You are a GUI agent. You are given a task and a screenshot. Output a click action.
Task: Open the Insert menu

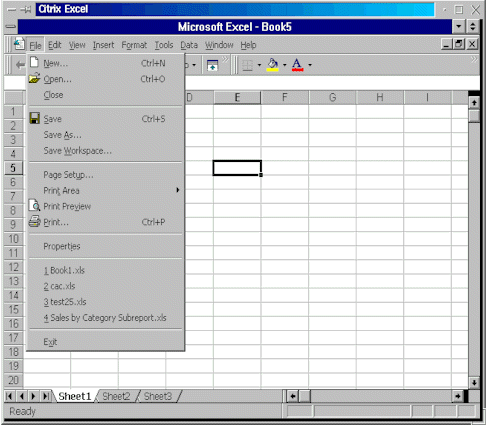pyautogui.click(x=103, y=45)
